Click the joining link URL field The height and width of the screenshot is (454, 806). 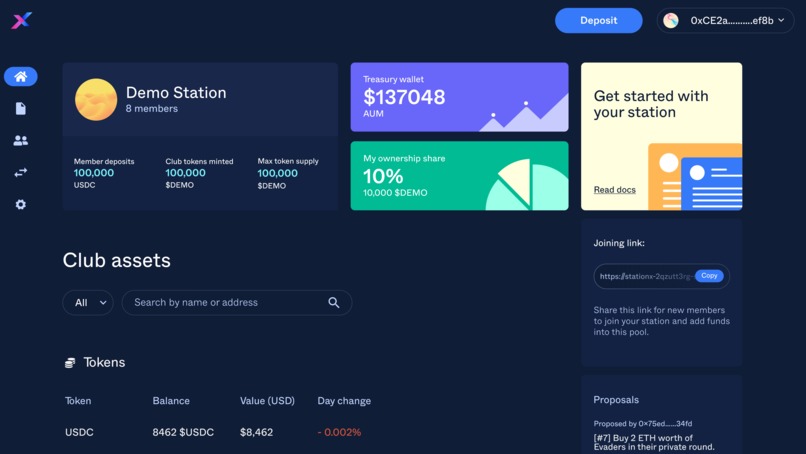[662, 276]
